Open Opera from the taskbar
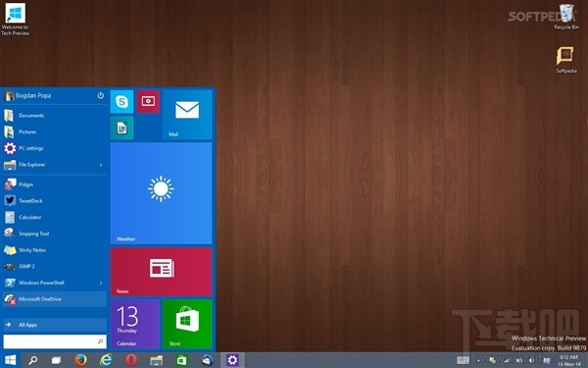 [x=131, y=360]
